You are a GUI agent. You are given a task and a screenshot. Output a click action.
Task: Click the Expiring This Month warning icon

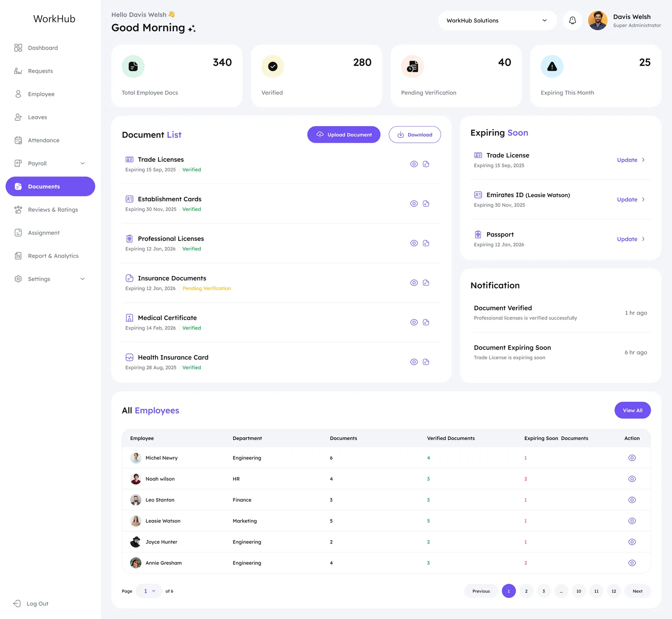click(552, 66)
